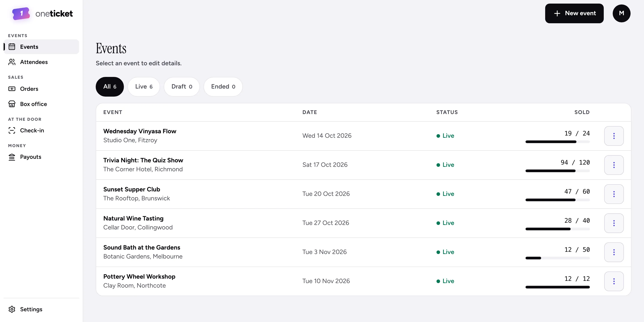Open the M user avatar menu
644x322 pixels.
tap(621, 13)
